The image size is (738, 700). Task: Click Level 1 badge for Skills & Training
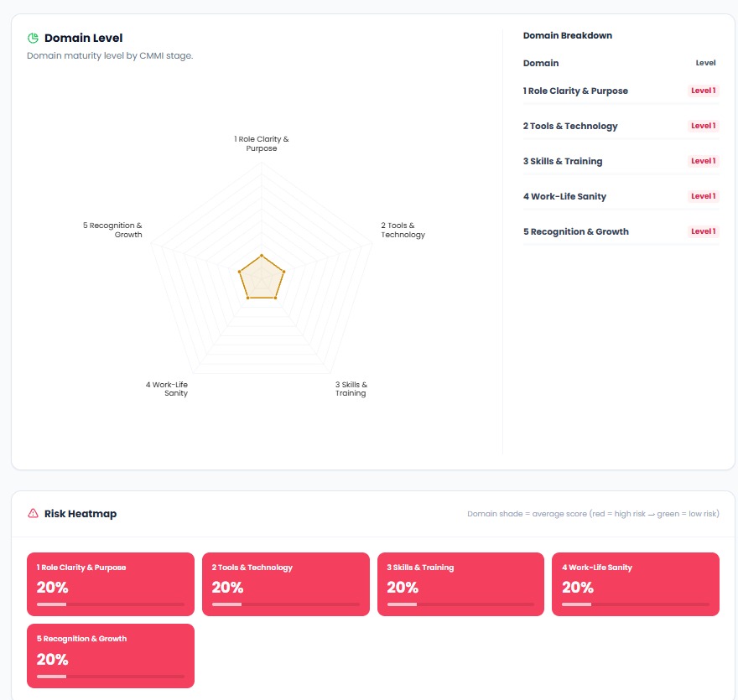click(x=703, y=161)
